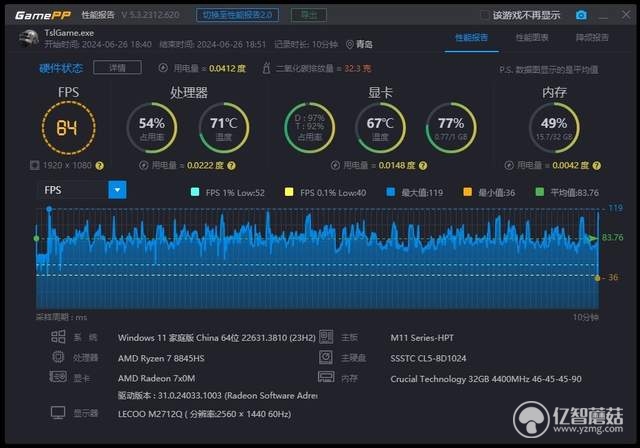Click the max value marker at chart peak

pyautogui.click(x=49, y=209)
